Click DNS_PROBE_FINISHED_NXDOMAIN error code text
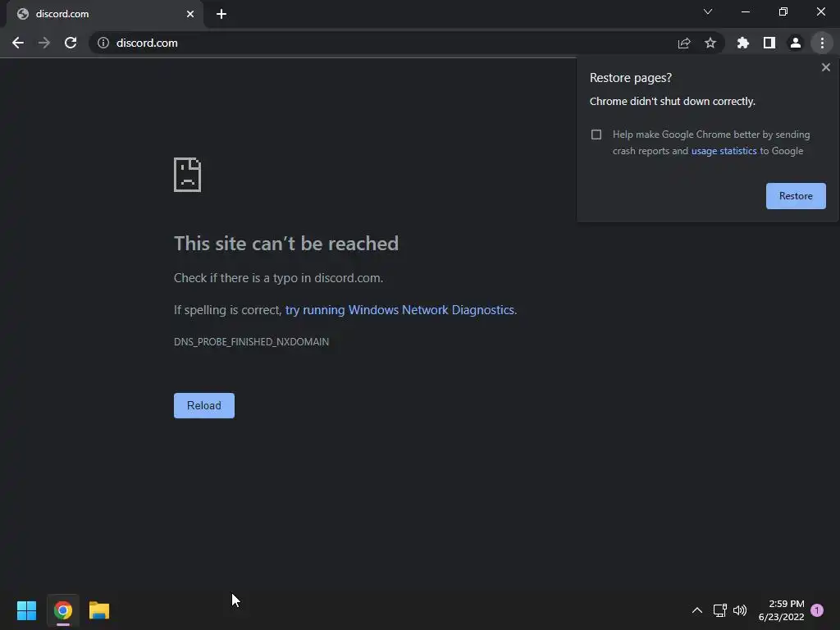 coord(251,342)
